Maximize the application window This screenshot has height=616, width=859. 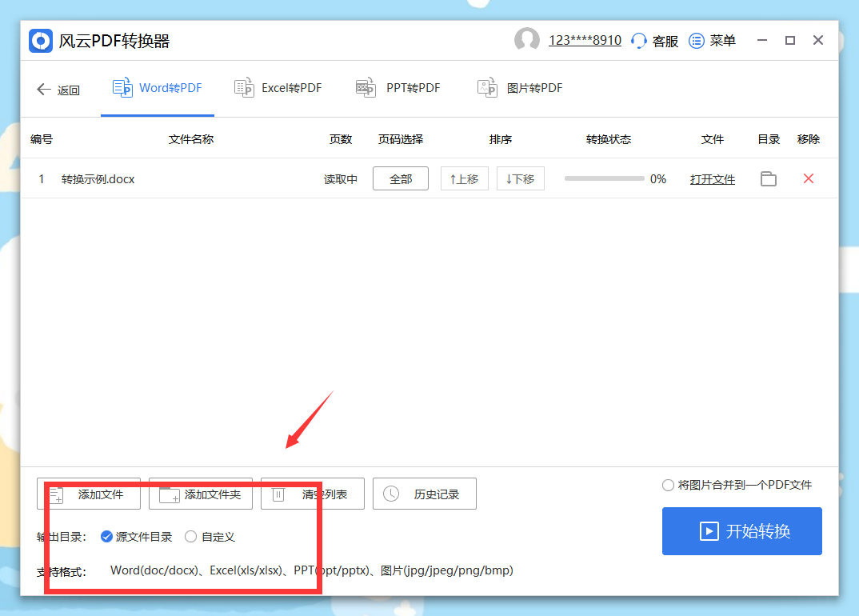coord(790,41)
